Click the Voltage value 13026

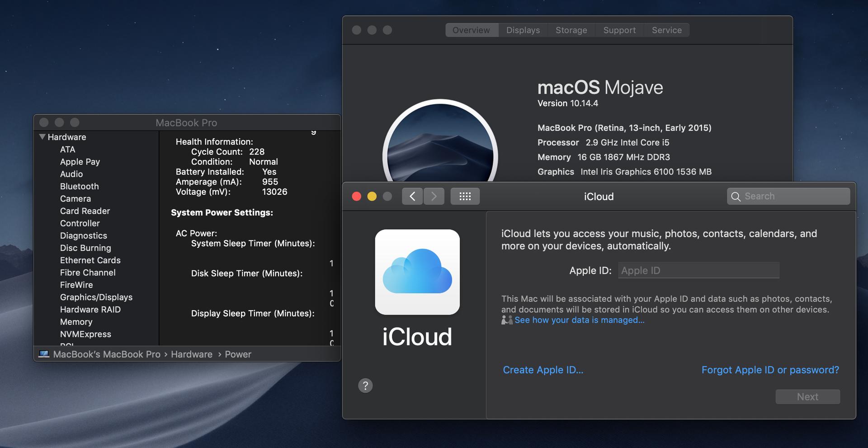pyautogui.click(x=275, y=192)
